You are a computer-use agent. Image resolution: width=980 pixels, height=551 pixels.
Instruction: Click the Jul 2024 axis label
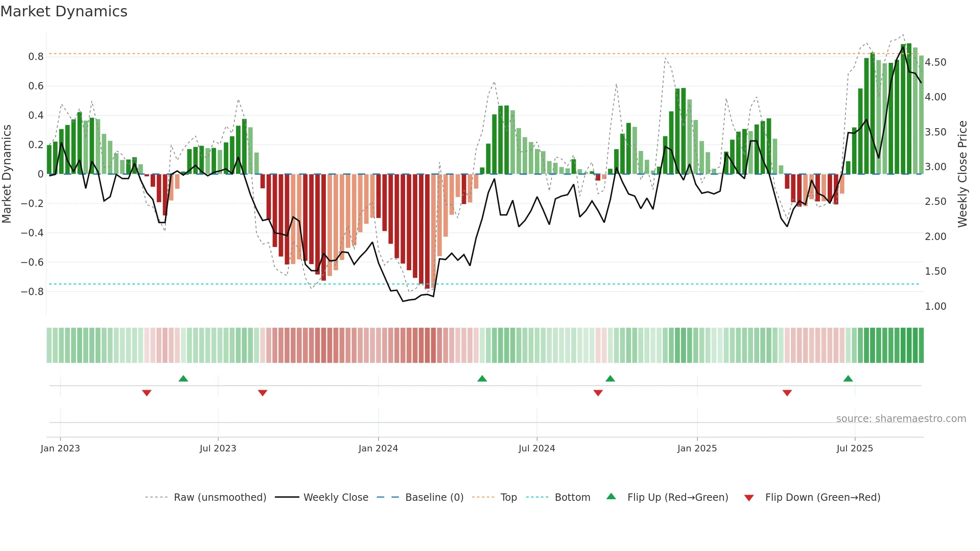[x=537, y=448]
